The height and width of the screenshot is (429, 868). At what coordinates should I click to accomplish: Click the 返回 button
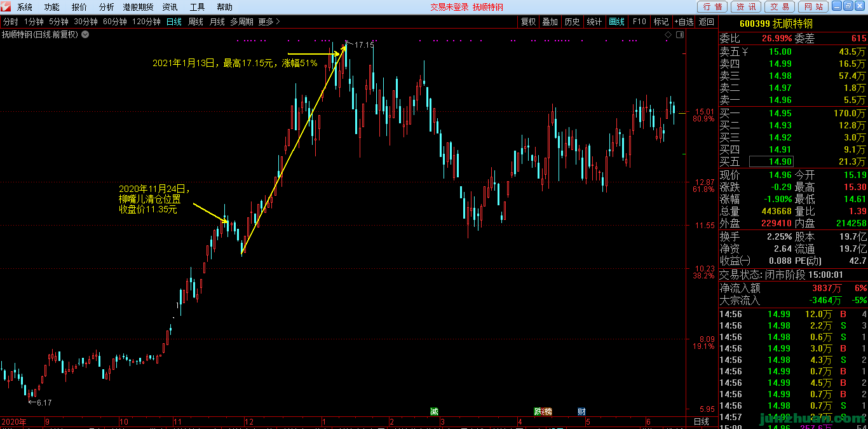pyautogui.click(x=706, y=22)
